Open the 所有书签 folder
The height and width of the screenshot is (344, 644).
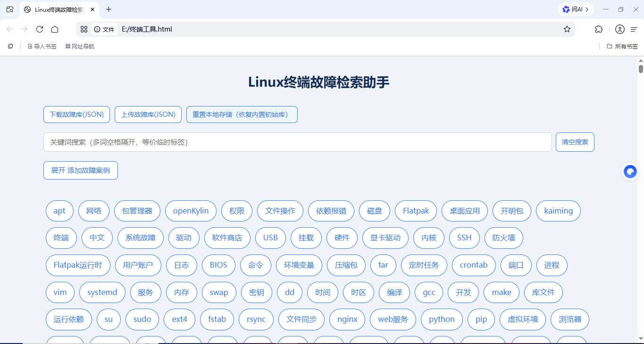coord(622,46)
